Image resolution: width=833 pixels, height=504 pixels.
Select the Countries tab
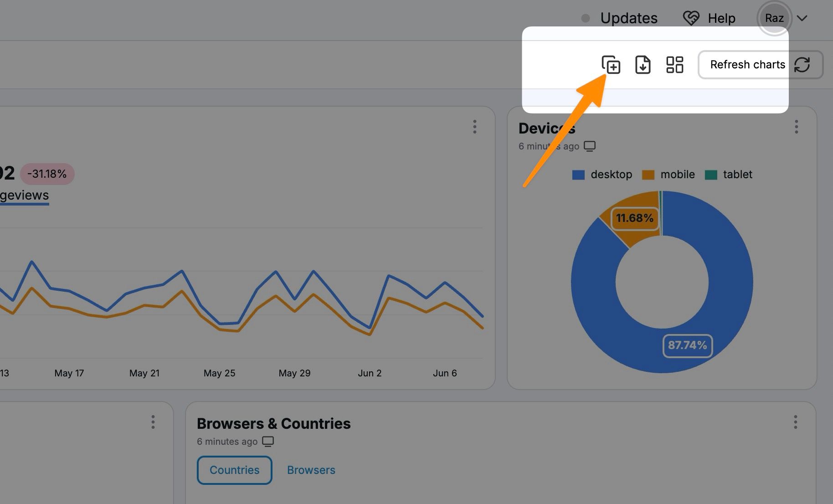click(x=234, y=470)
